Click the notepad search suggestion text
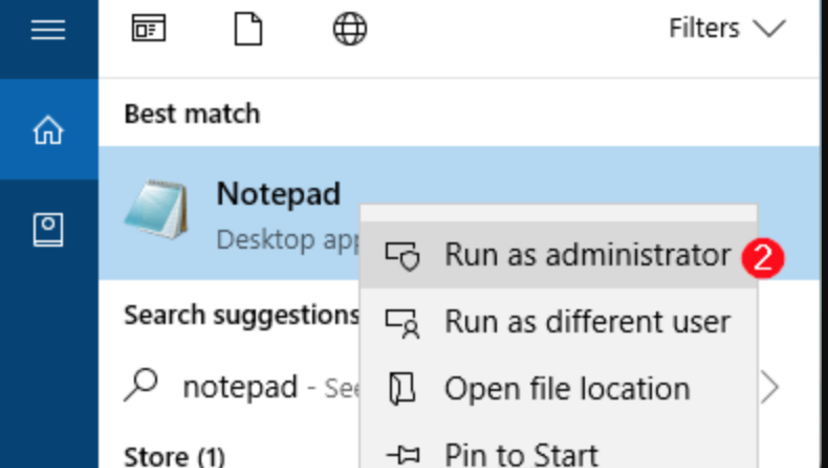This screenshot has height=468, width=828. point(240,387)
